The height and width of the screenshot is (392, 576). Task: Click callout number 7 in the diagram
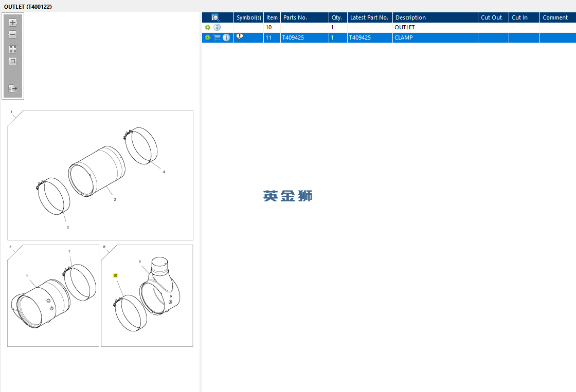pos(69,251)
